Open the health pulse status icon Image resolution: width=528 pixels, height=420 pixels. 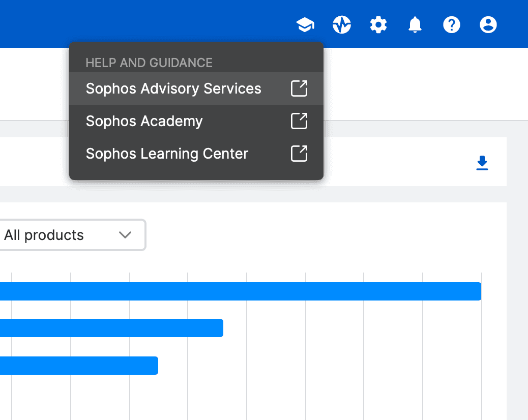342,24
